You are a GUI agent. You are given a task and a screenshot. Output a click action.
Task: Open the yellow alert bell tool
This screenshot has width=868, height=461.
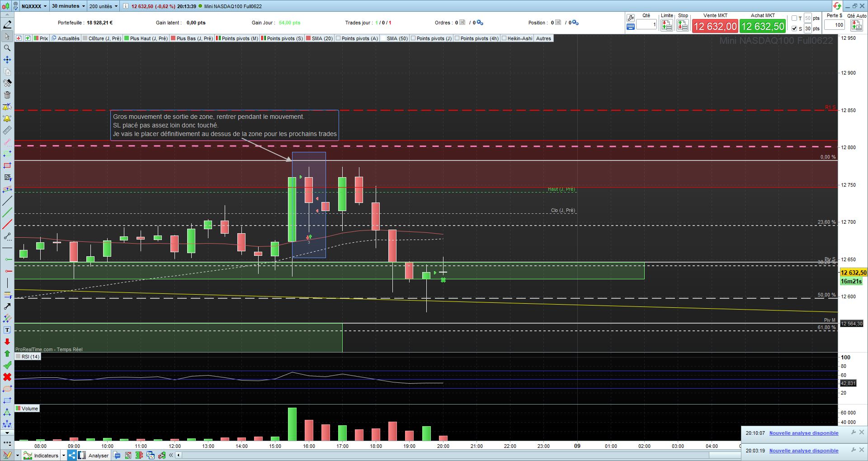point(7,118)
